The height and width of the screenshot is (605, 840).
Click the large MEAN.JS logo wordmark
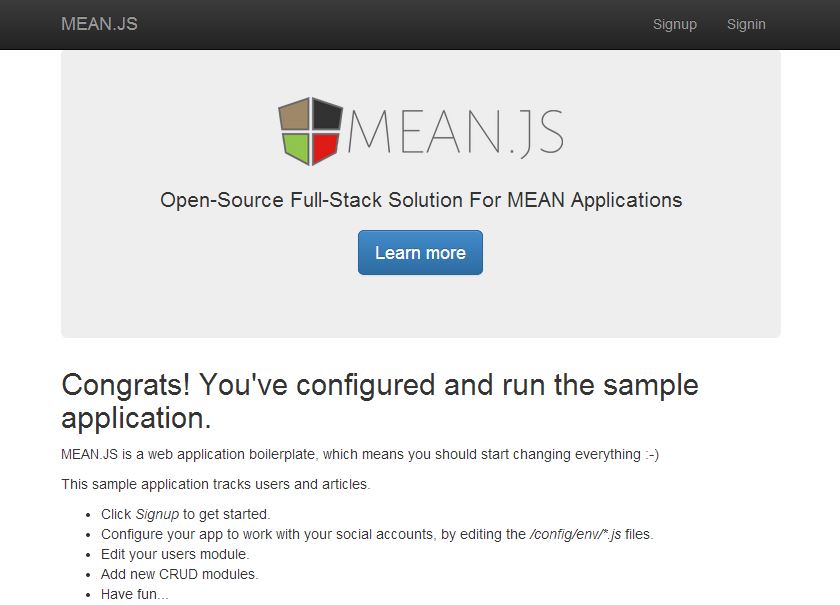point(455,132)
